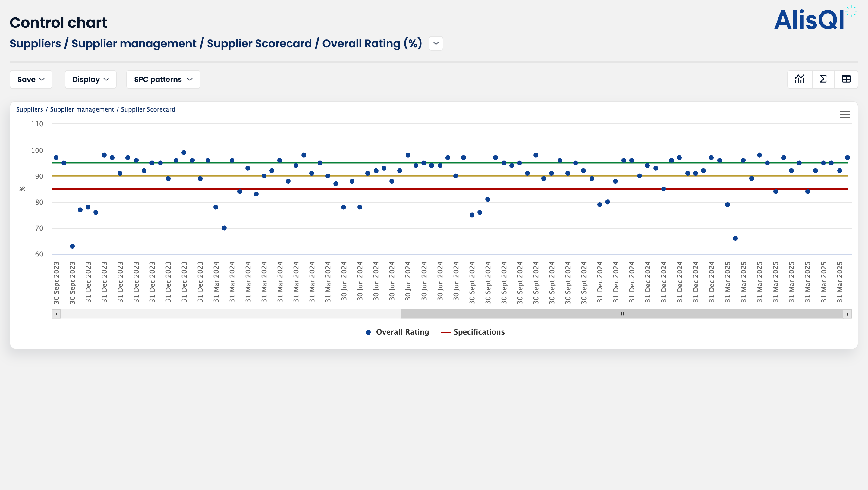The width and height of the screenshot is (868, 490).
Task: Click Overall Rating (%) heading link
Action: point(372,43)
